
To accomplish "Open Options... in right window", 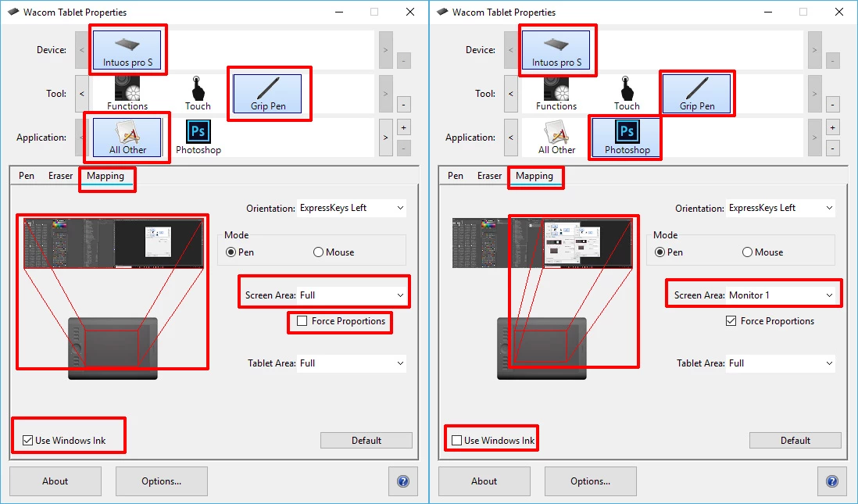I will (x=591, y=481).
